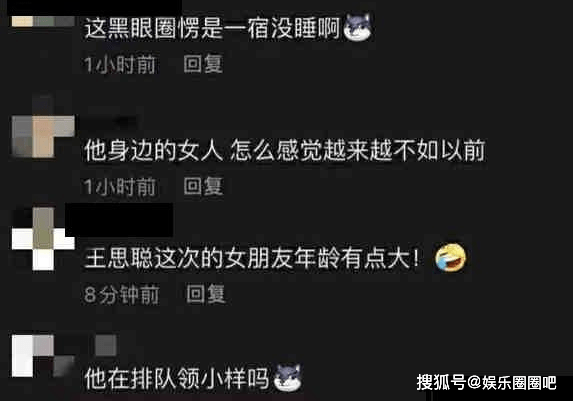Image resolution: width=573 pixels, height=401 pixels.
Task: Click the 1小时前 timestamp under the second comment
Action: click(x=120, y=186)
